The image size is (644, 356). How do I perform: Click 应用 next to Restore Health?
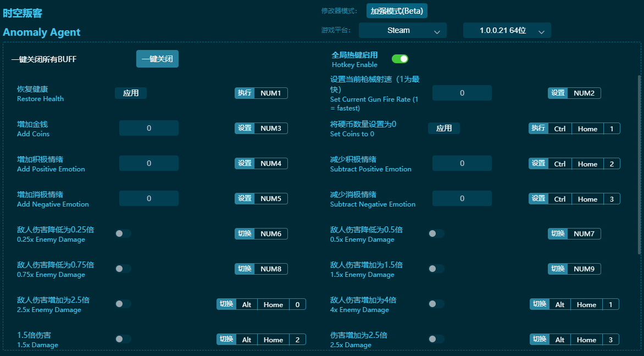click(131, 93)
